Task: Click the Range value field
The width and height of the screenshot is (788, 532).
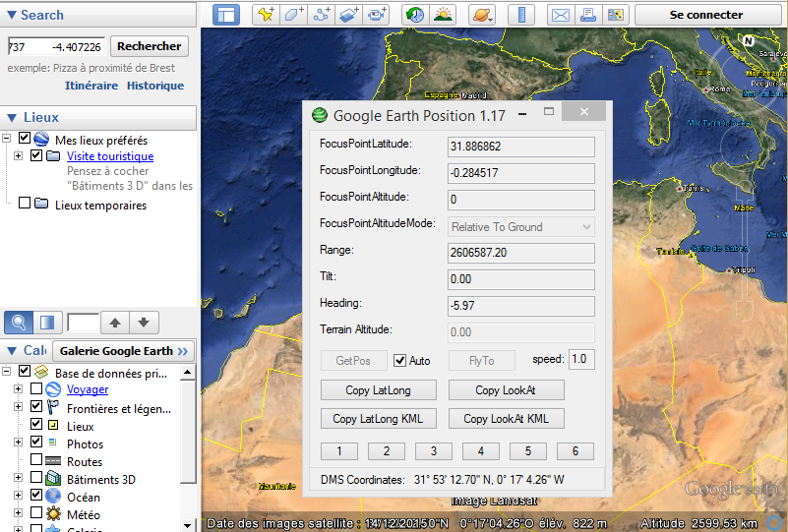Action: 521,253
